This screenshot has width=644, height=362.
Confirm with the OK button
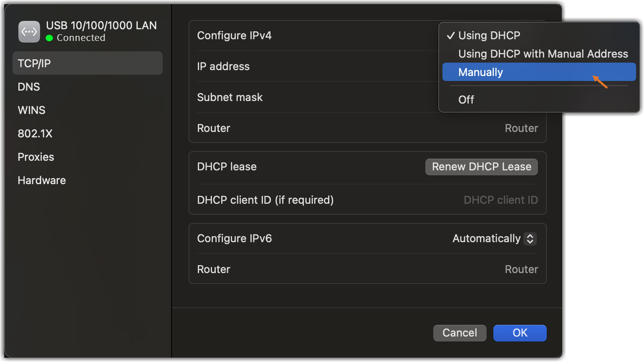[520, 333]
